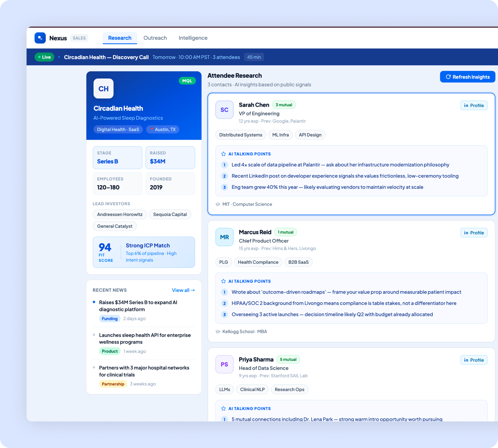Select the Distributed Systems tag under Sarah Chen
This screenshot has height=448, width=498.
click(x=240, y=135)
